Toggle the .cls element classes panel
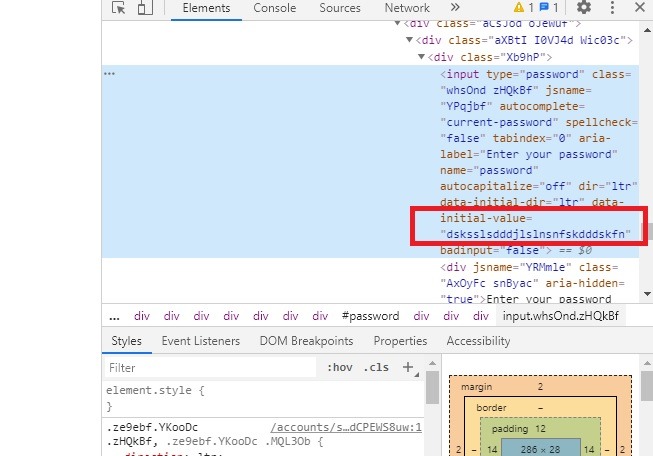The image size is (653, 456). (x=377, y=367)
